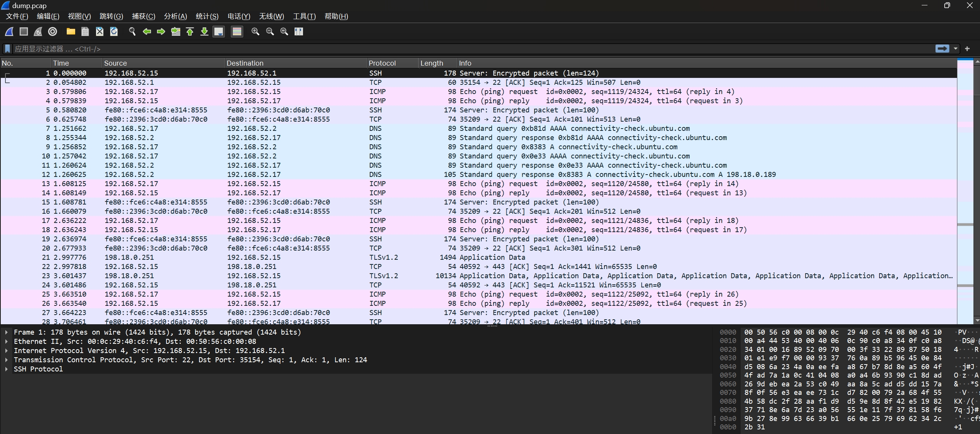This screenshot has height=434, width=980.
Task: Select packet 23 with length 10134
Action: (479, 276)
